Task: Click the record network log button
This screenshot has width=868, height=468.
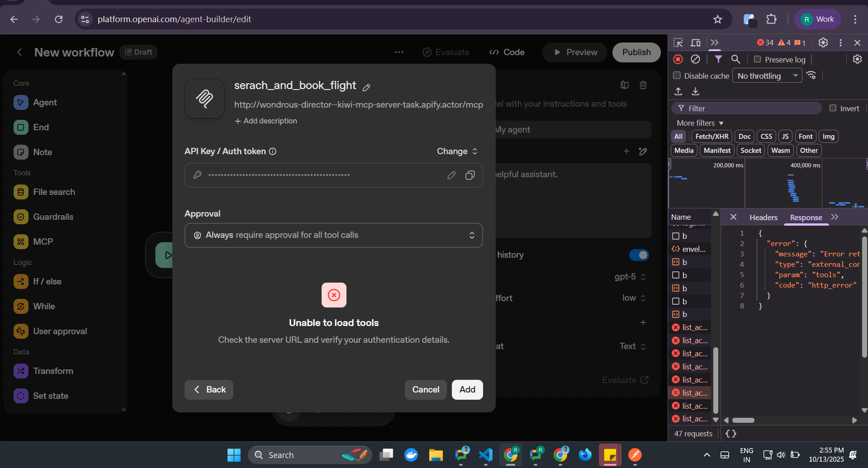Action: pyautogui.click(x=678, y=59)
